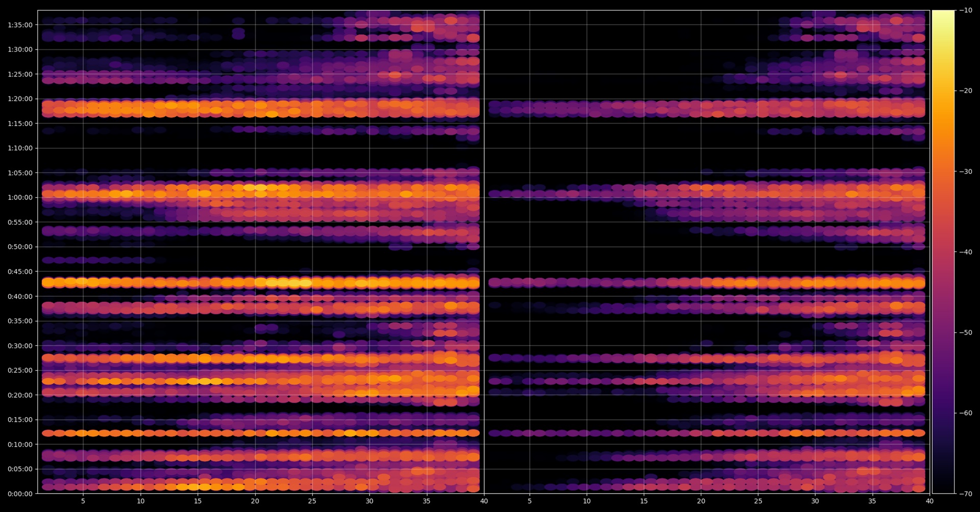Click the −10 colorbar tick label
Viewport: 980px width, 512px height.
point(966,10)
